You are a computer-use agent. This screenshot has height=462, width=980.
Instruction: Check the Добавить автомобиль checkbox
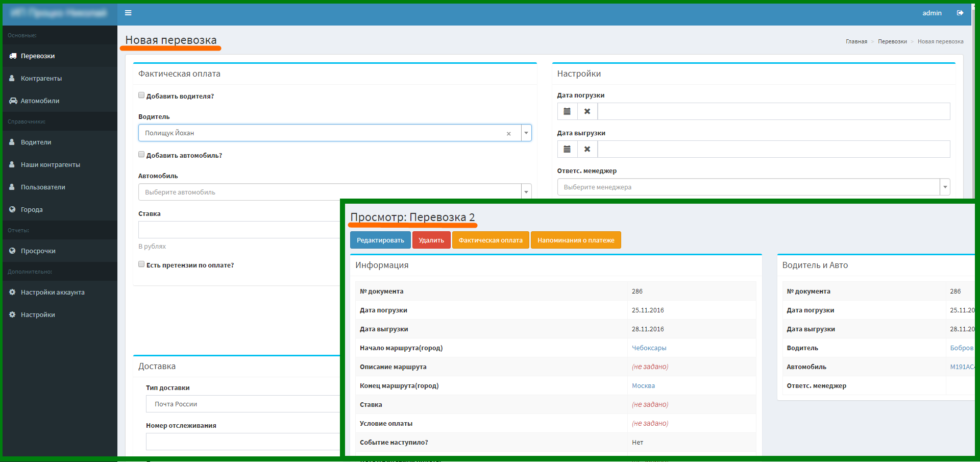coord(141,154)
